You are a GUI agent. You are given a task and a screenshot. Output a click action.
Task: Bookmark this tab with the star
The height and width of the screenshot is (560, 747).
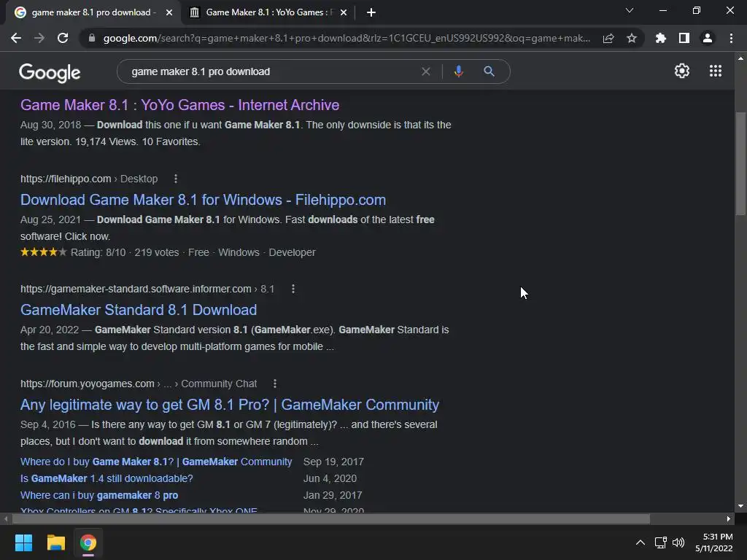click(632, 38)
